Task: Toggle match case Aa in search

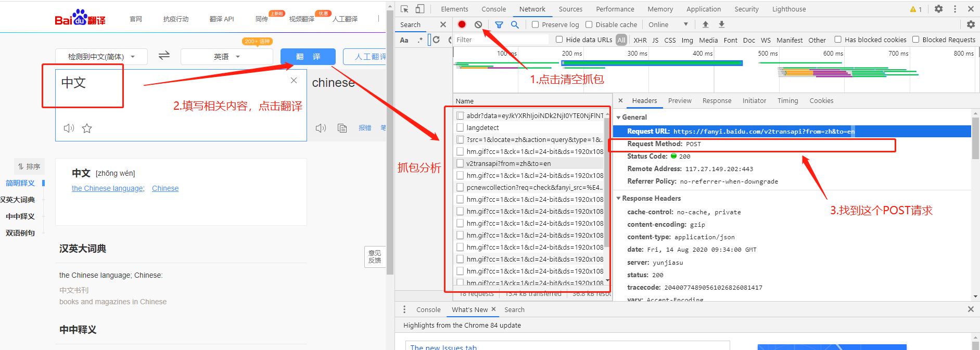Action: coord(404,40)
